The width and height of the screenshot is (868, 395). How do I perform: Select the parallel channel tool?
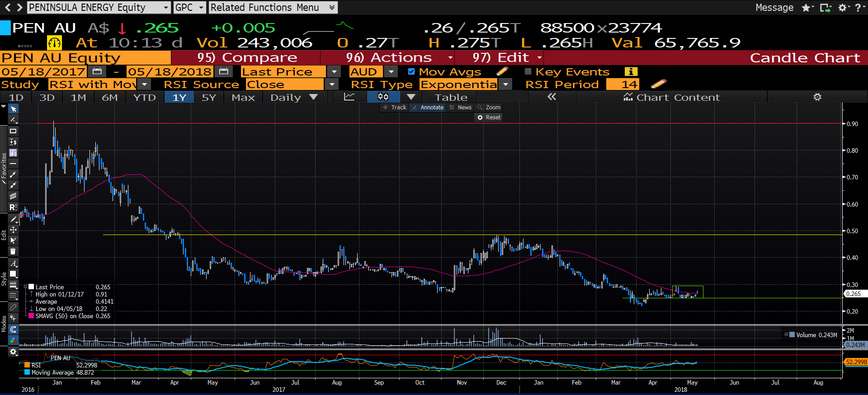13,196
